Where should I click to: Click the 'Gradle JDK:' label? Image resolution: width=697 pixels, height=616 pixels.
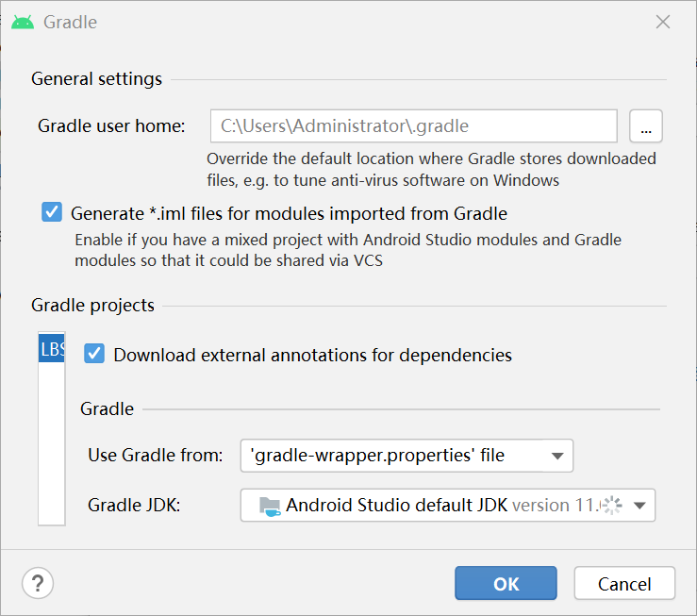pos(134,506)
